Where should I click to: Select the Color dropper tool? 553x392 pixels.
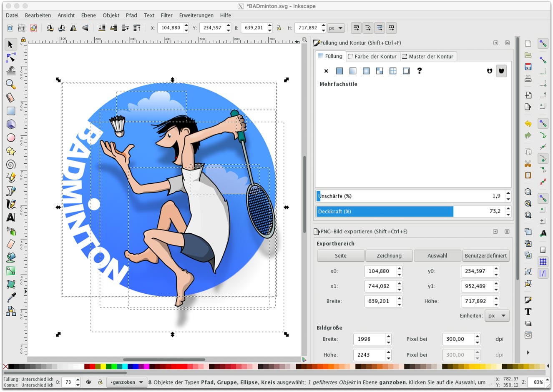(11, 297)
